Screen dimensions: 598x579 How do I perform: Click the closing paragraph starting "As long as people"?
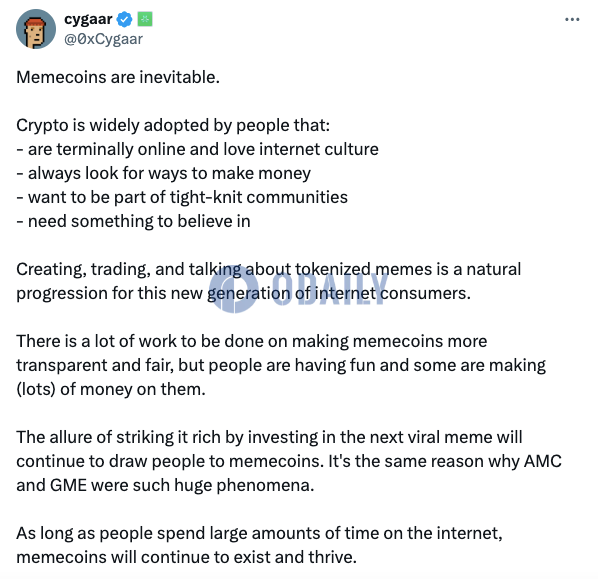[259, 545]
